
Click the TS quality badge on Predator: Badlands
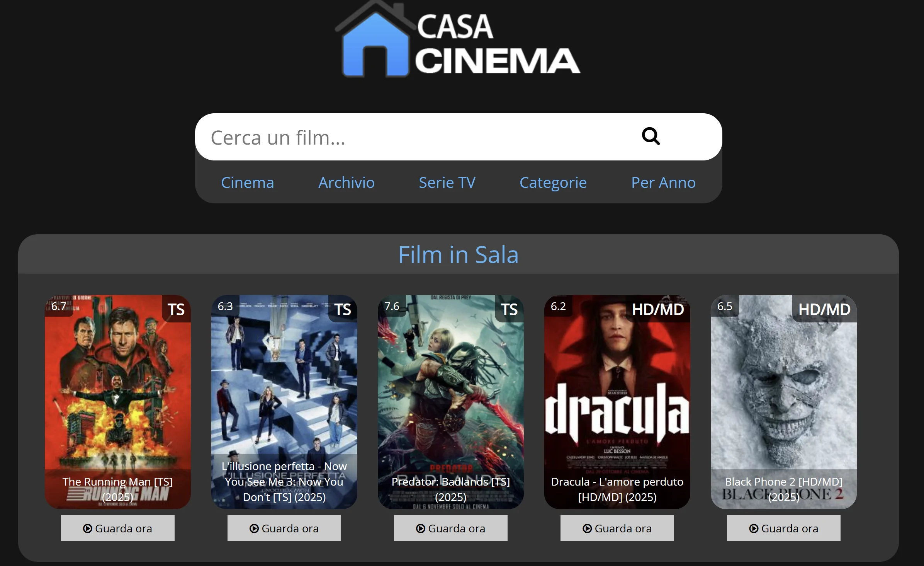tap(509, 309)
